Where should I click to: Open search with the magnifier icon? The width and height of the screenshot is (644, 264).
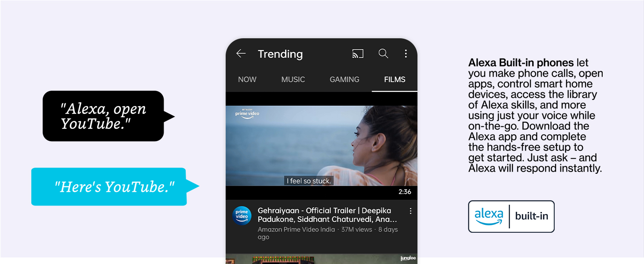[x=383, y=54]
